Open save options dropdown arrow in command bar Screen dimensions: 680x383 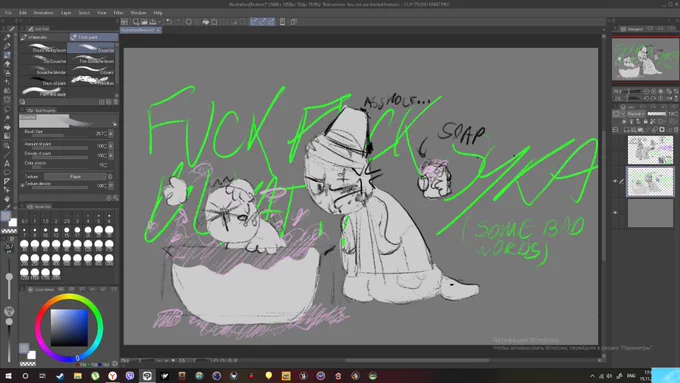tap(160, 22)
